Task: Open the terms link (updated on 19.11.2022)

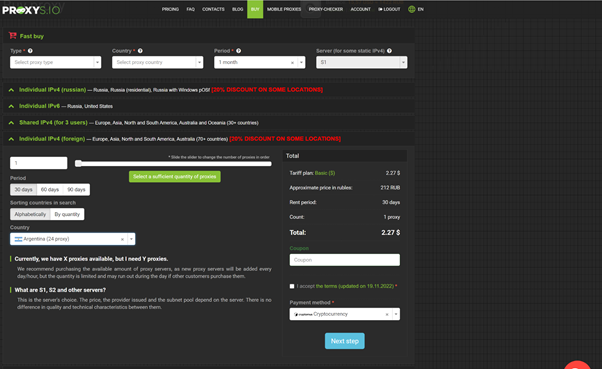Action: tap(355, 286)
